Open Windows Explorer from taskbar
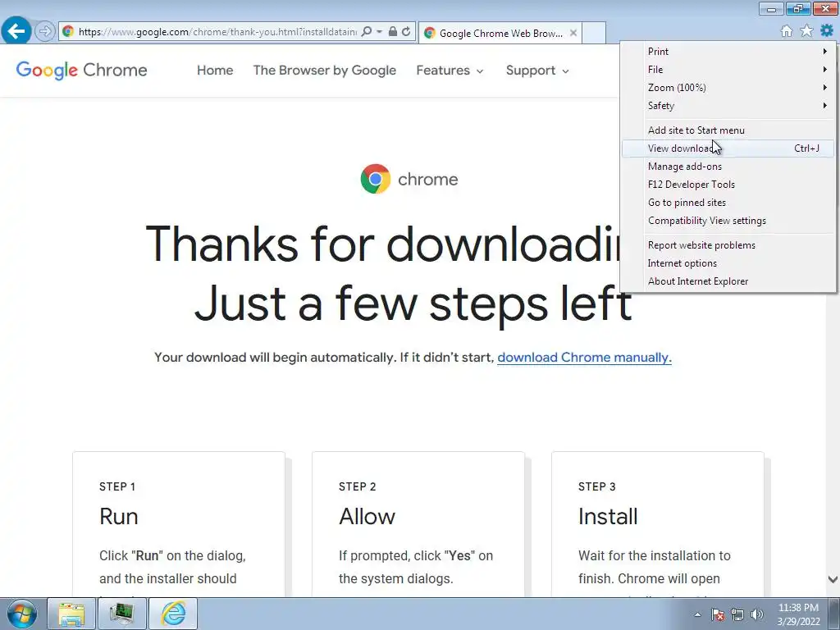This screenshot has height=630, width=840. [71, 614]
